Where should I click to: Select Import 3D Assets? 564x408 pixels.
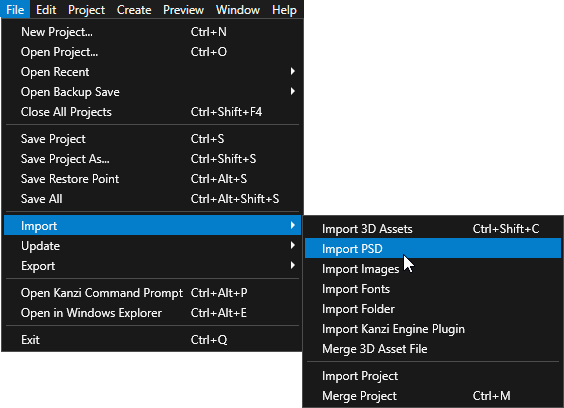click(433, 229)
